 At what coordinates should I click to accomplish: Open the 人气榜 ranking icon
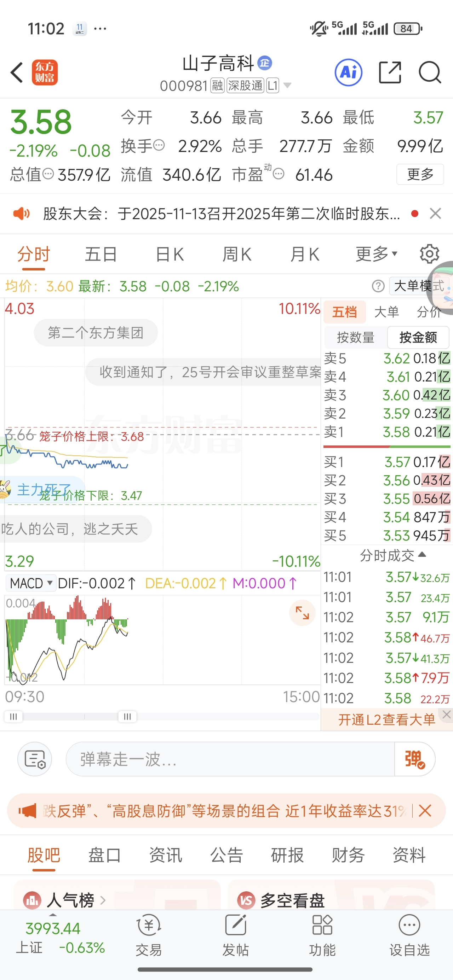32,900
